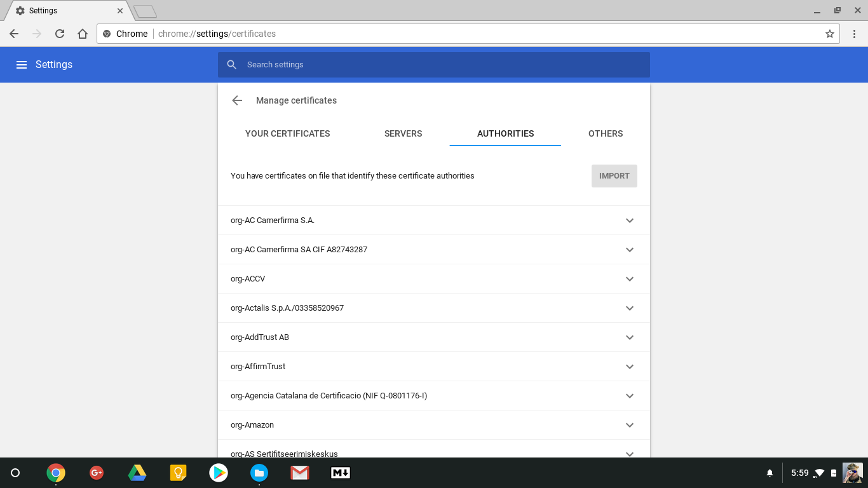The width and height of the screenshot is (868, 488).
Task: Open Google Drive from the shelf
Action: pos(137,473)
